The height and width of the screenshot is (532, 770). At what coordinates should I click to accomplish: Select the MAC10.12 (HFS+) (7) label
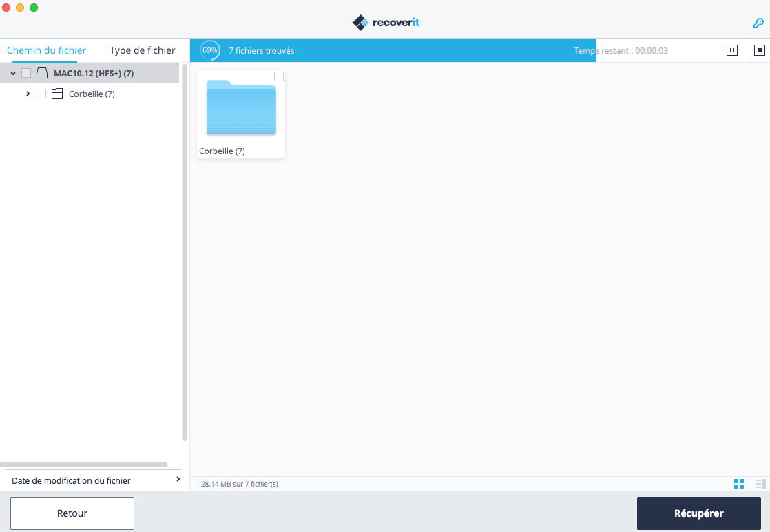94,73
